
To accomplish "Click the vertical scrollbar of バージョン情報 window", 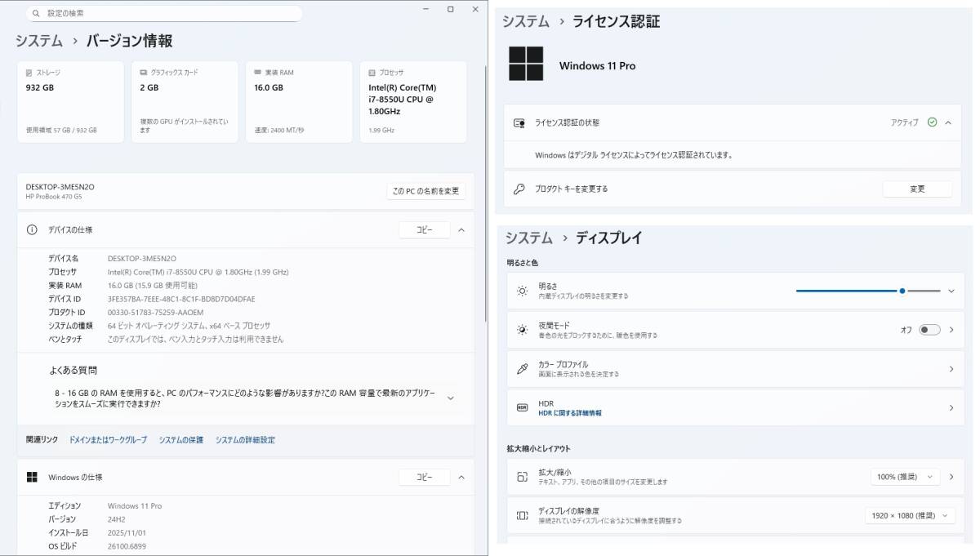I will pyautogui.click(x=486, y=193).
